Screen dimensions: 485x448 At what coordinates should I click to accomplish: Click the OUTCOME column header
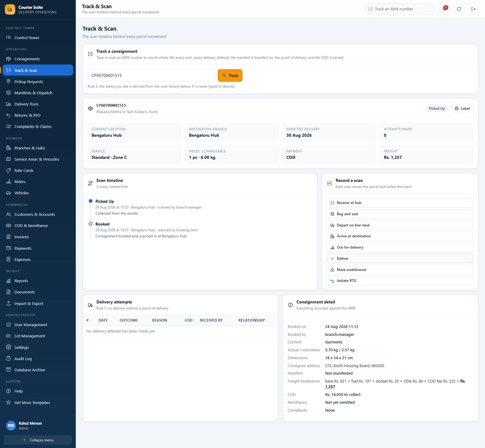pyautogui.click(x=129, y=320)
